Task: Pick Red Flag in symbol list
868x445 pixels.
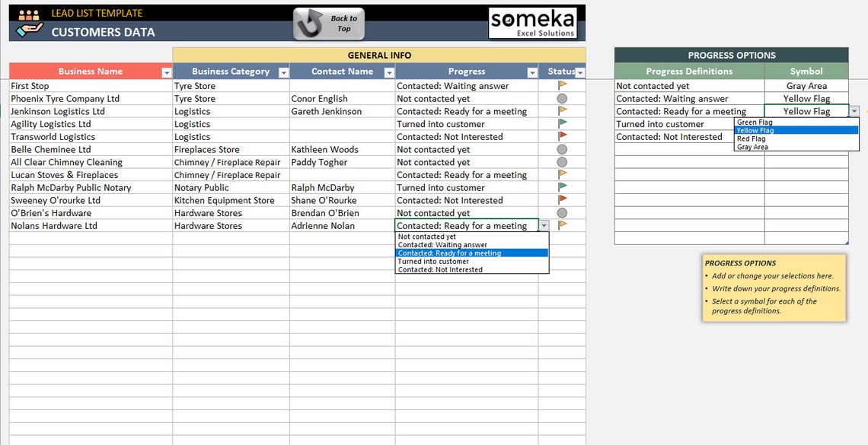Action: pyautogui.click(x=796, y=138)
